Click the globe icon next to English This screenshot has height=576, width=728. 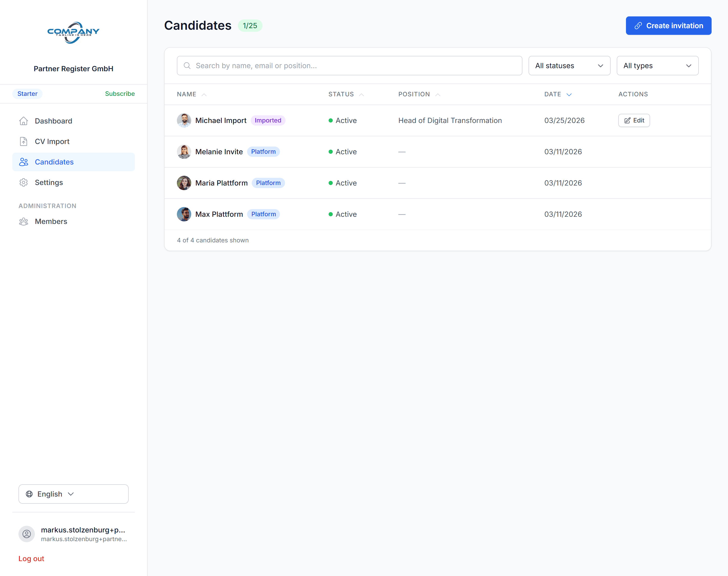29,494
